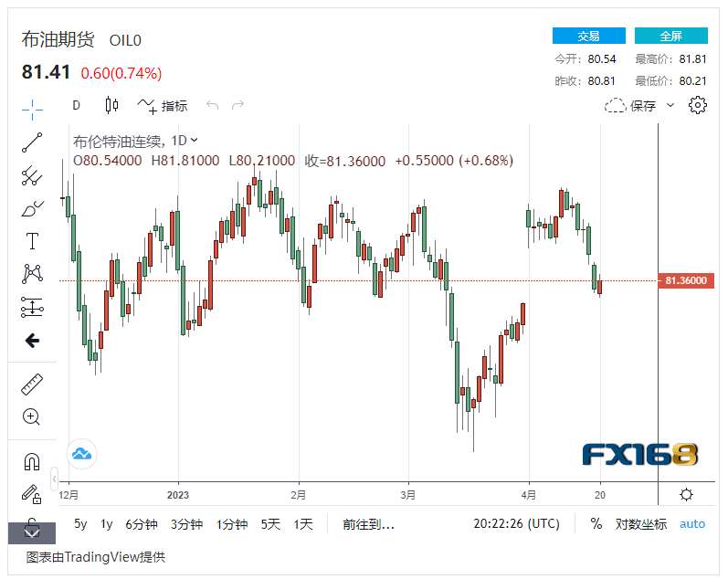Toggle the percent scale mode
Screen dimensions: 728x579
click(596, 524)
